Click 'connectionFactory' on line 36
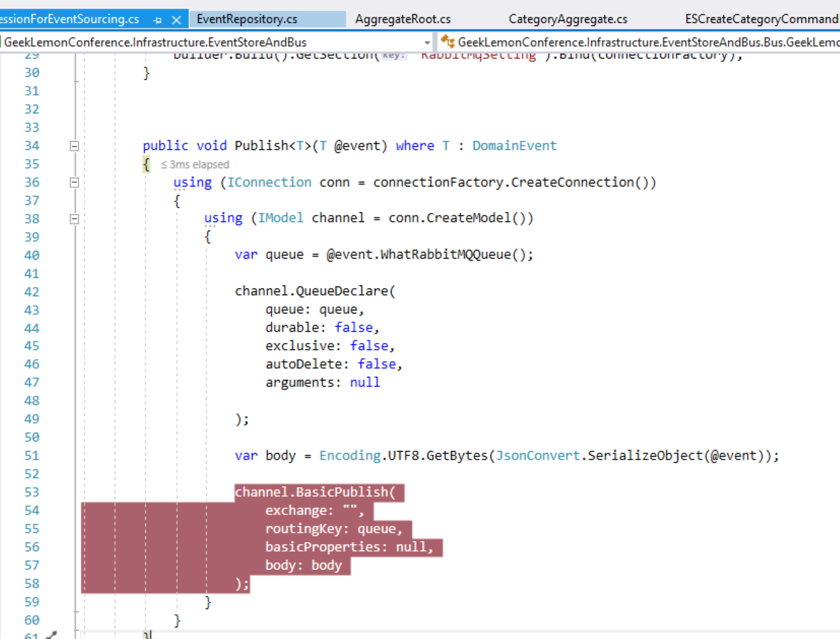 pyautogui.click(x=438, y=182)
